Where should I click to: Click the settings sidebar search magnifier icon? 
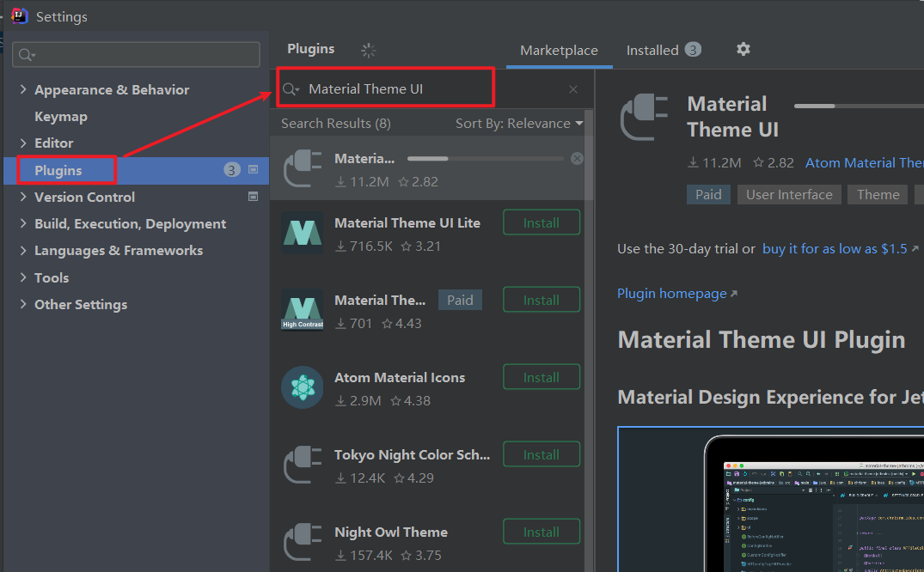click(x=28, y=55)
